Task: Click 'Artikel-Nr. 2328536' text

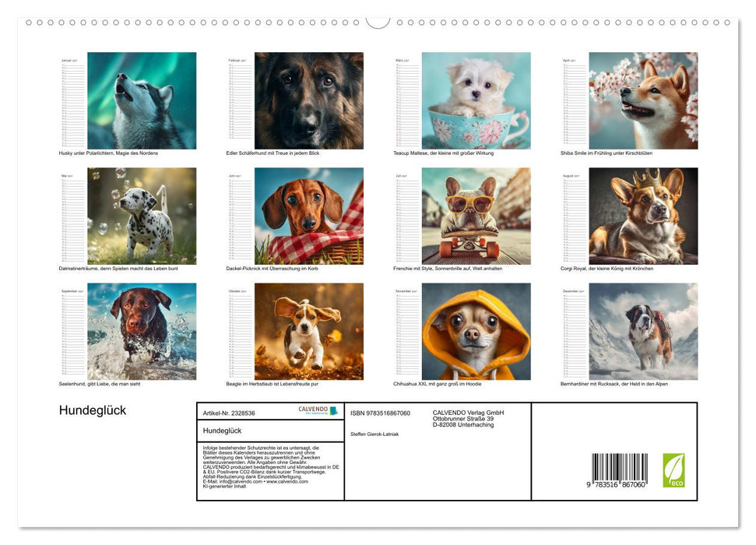Action: (x=229, y=413)
